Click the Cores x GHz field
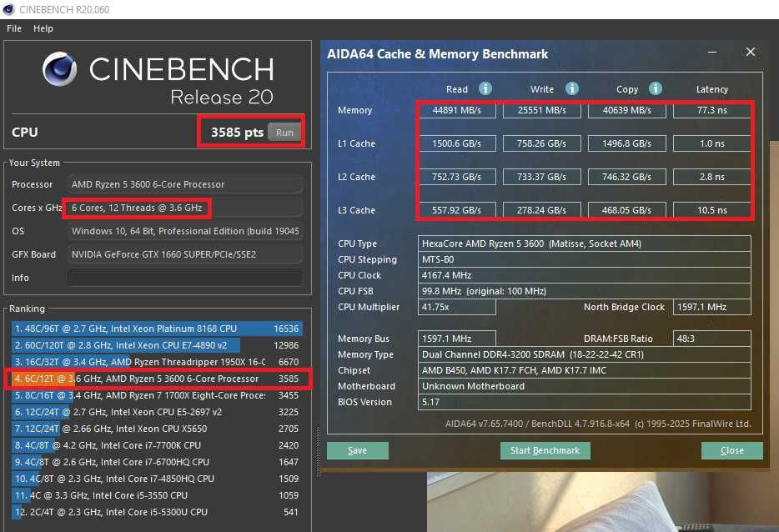The height and width of the screenshot is (532, 779). [185, 208]
